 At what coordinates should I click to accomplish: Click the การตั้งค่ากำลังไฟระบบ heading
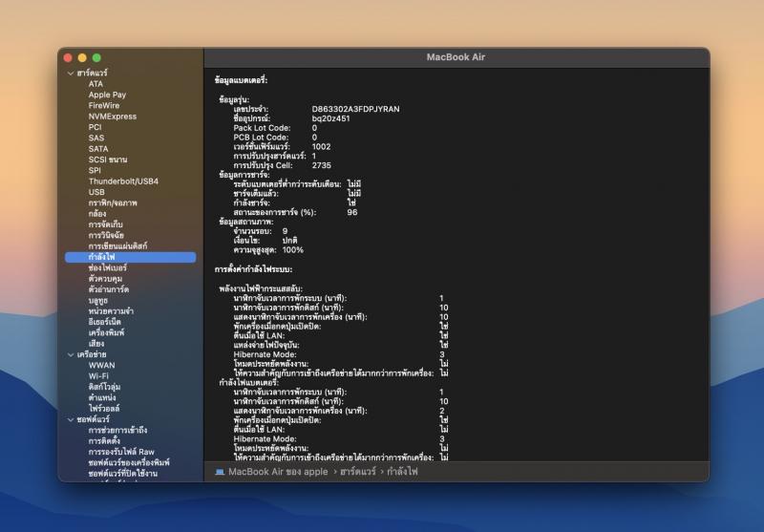(253, 269)
